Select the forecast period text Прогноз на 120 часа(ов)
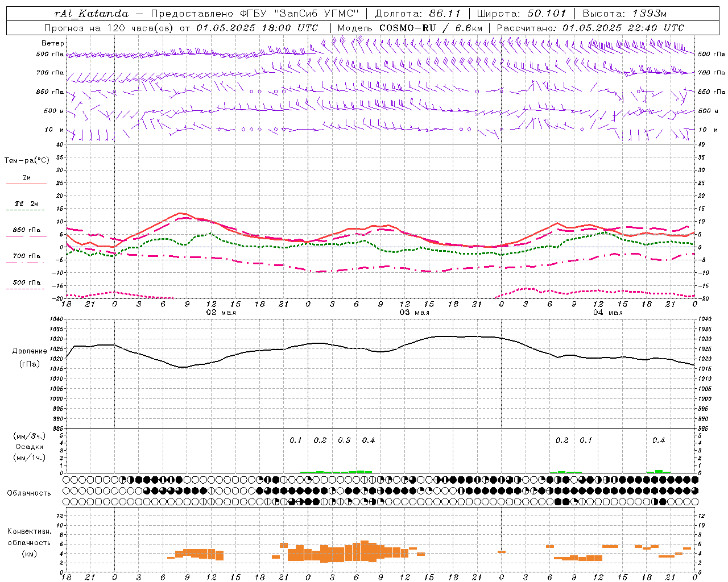 (x=109, y=28)
